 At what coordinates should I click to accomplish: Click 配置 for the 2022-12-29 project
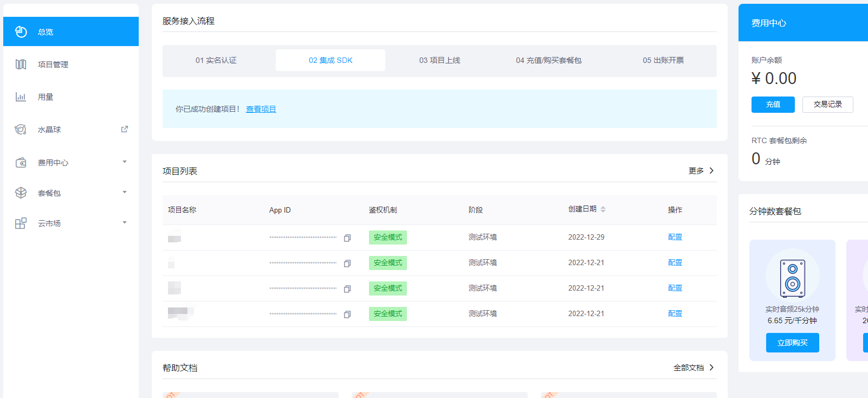click(675, 237)
